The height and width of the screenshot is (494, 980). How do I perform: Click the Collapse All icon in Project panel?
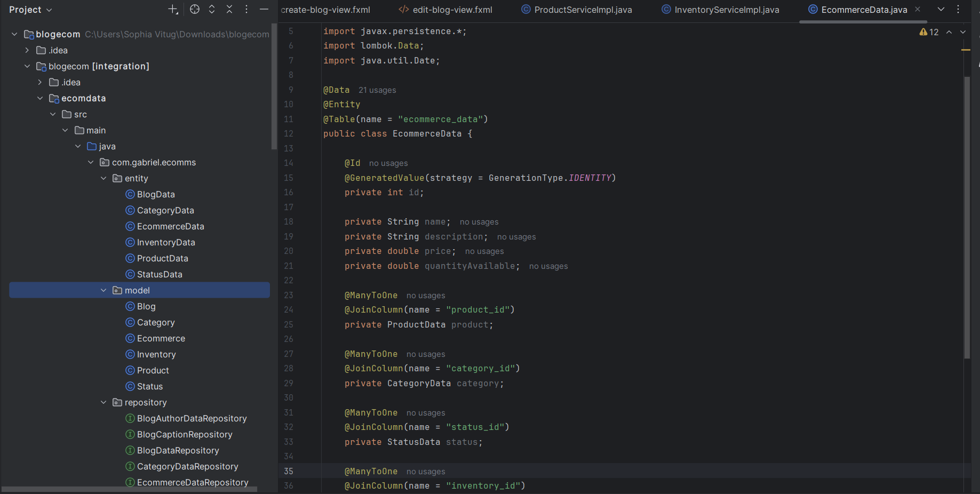[229, 10]
